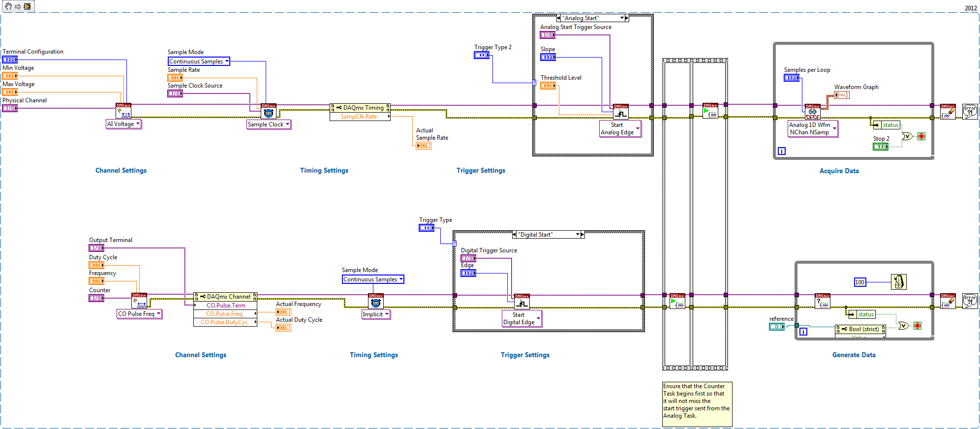This screenshot has height=429, width=980.
Task: Open the Start Analog Edge selector
Action: click(x=620, y=128)
